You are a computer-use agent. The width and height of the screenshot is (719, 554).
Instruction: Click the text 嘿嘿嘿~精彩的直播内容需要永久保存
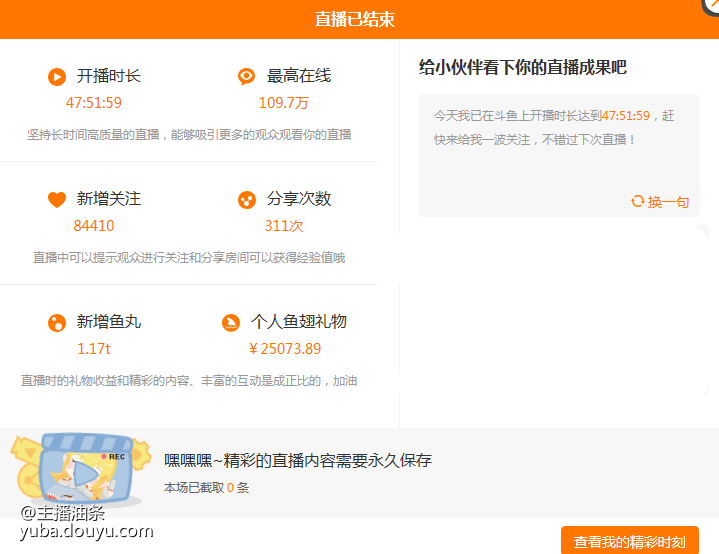click(x=298, y=460)
